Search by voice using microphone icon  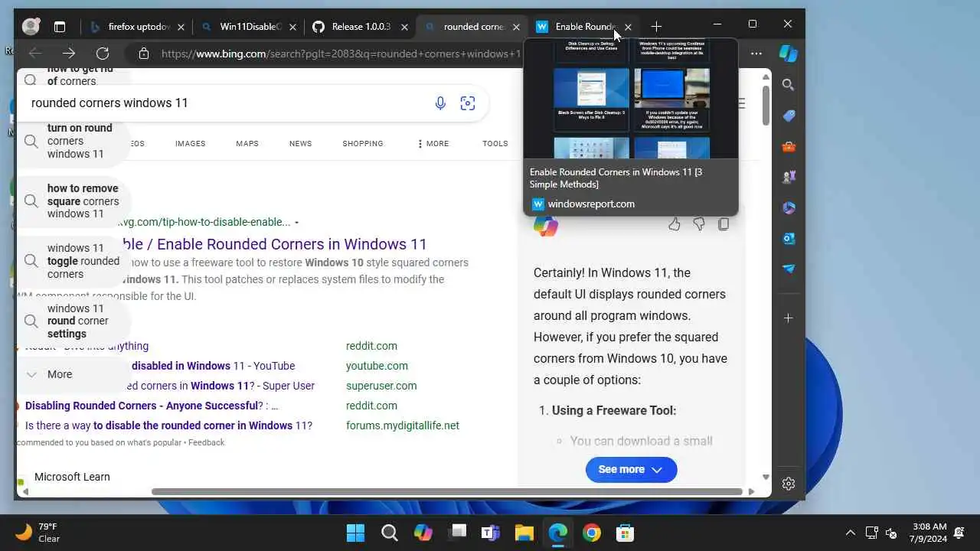(x=440, y=103)
